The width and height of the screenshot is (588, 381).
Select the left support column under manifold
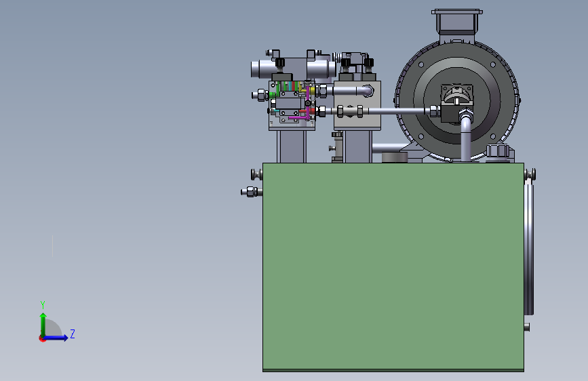(x=292, y=146)
